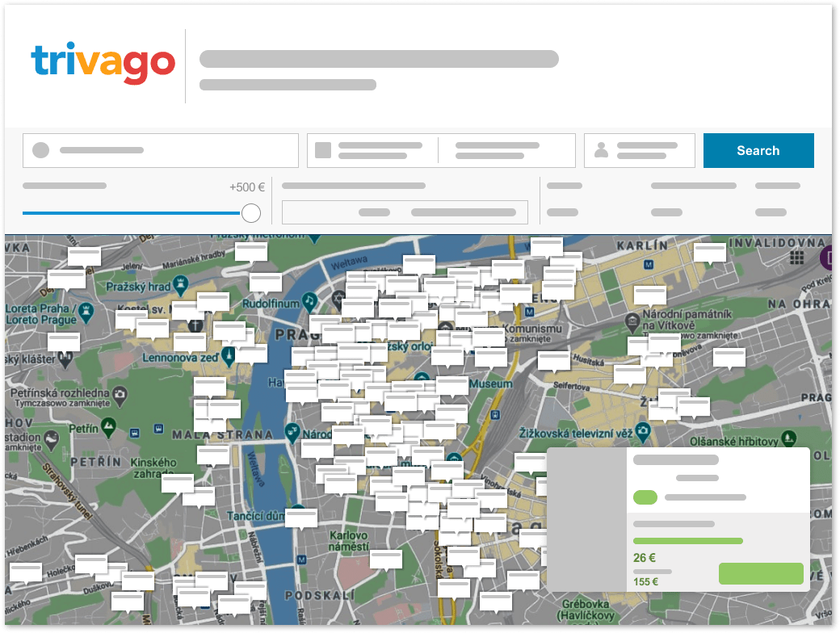
Task: Click the trivago logo
Action: (x=103, y=64)
